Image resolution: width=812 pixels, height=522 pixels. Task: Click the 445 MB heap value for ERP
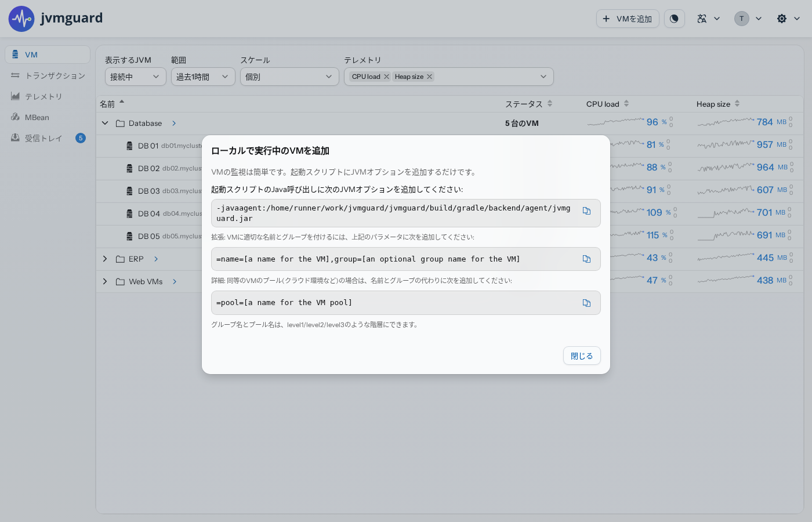tap(772, 258)
